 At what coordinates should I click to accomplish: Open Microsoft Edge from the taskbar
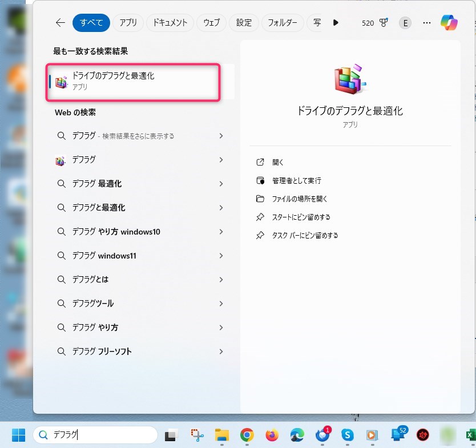pos(297,435)
